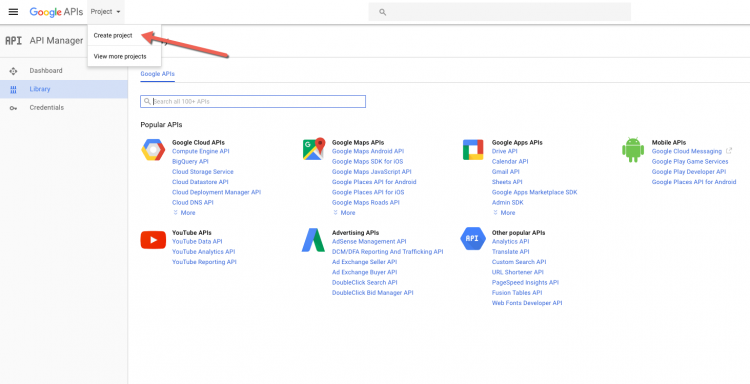
Task: Click the Google Apps APIs icon
Action: tap(473, 150)
